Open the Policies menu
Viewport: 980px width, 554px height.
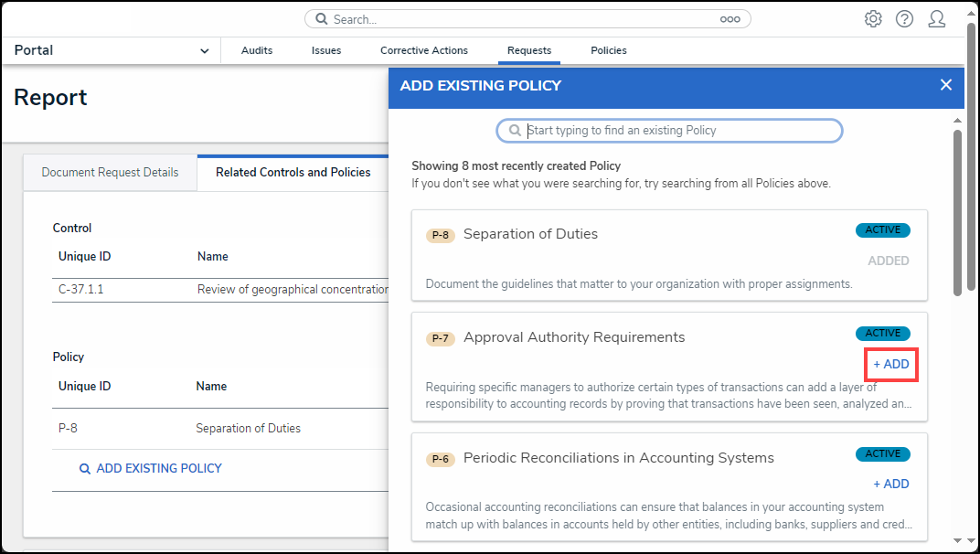click(x=609, y=51)
